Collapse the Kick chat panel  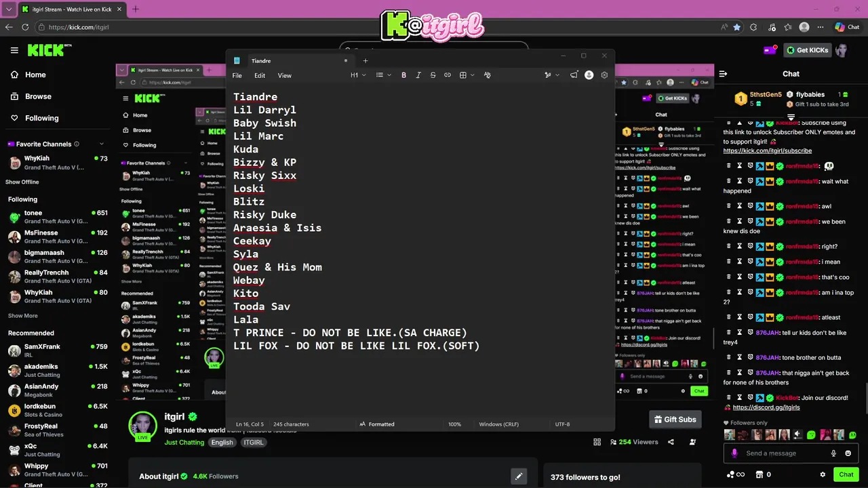[x=723, y=74]
